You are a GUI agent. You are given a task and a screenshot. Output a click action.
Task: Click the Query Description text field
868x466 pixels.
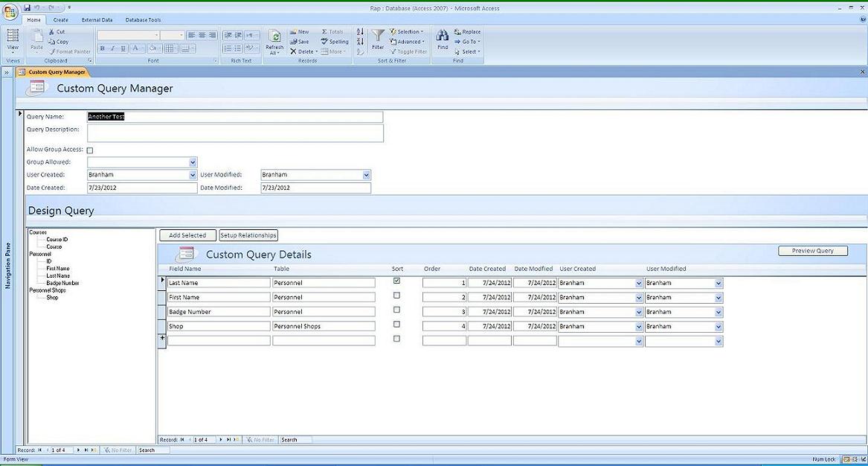click(x=235, y=133)
